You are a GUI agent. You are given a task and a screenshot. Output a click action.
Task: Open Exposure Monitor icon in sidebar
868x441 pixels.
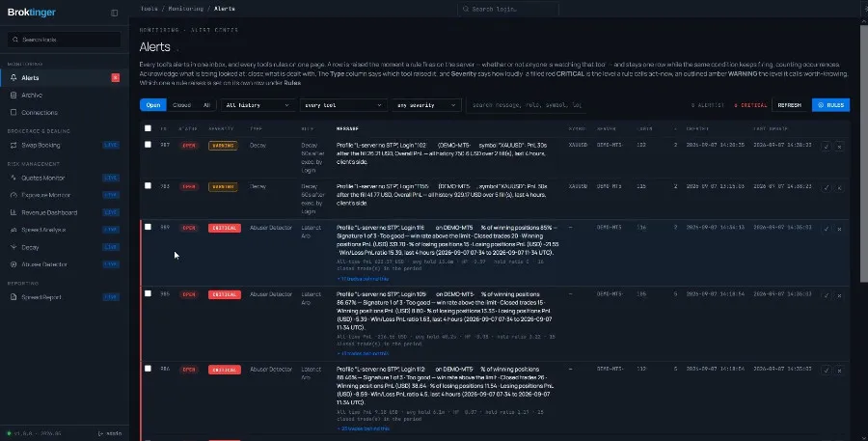(x=14, y=195)
